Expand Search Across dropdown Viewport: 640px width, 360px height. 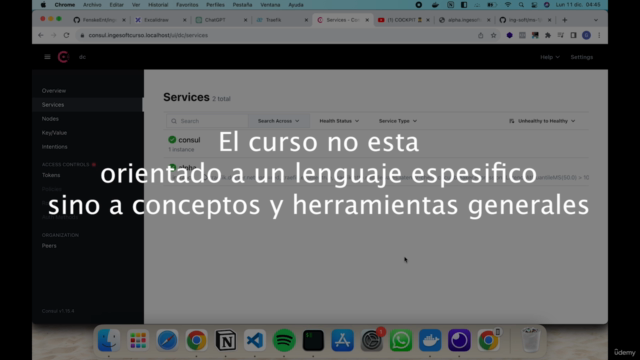click(278, 121)
